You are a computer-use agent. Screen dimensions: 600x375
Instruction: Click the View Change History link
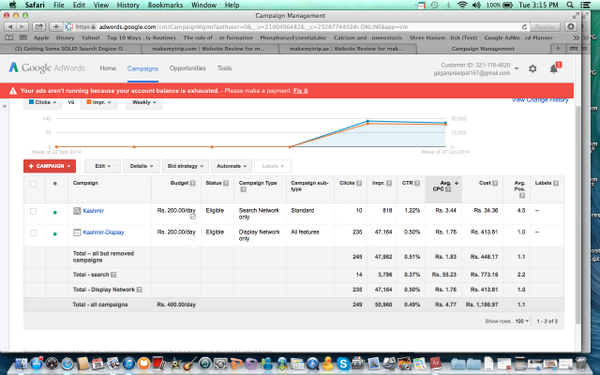point(540,100)
